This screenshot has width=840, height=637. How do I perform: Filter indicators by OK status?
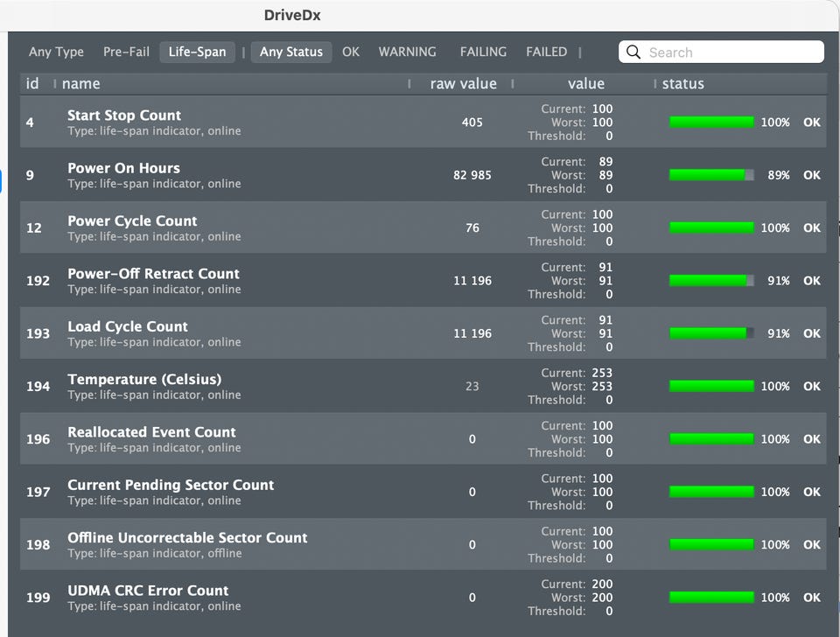click(x=351, y=52)
